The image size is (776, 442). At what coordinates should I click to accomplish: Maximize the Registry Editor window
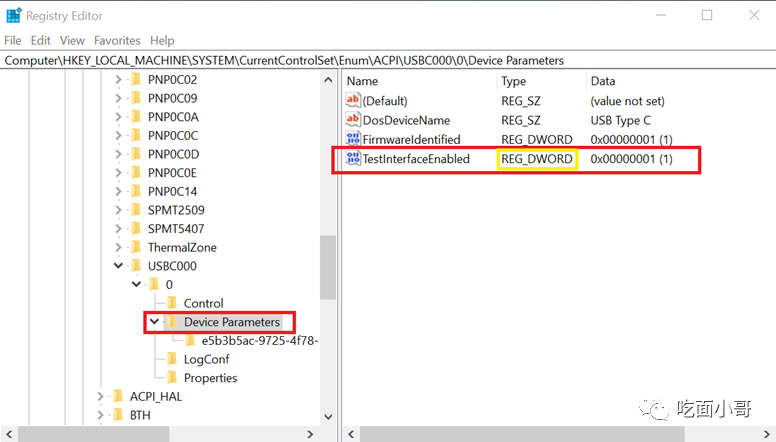tap(707, 15)
